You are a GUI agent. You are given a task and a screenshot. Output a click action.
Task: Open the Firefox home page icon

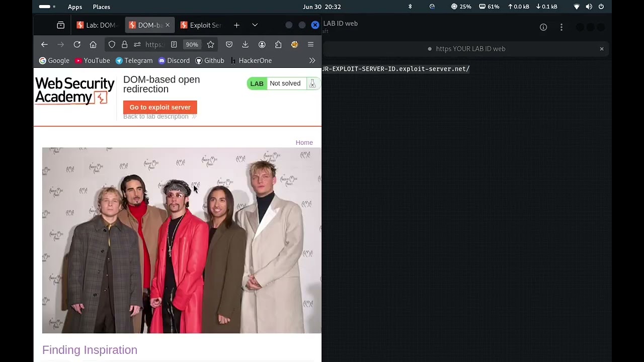pyautogui.click(x=93, y=45)
